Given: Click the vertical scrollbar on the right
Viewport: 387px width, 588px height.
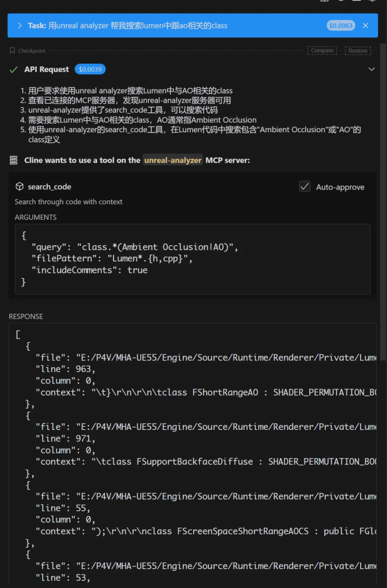Looking at the screenshot, I should coord(383,202).
